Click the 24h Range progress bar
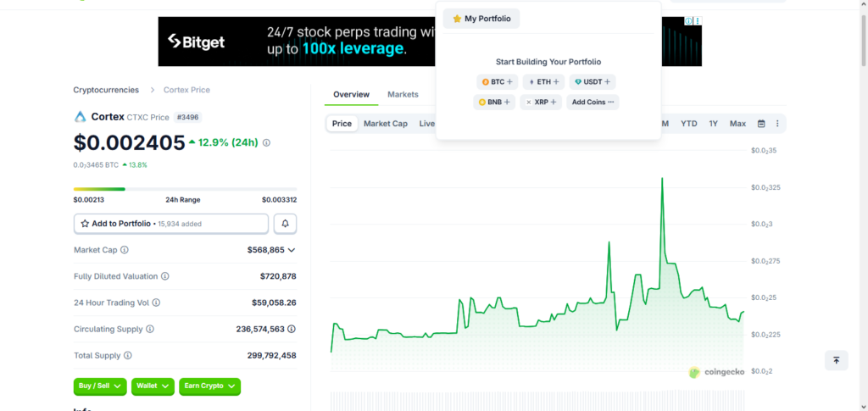The image size is (868, 411). [185, 189]
